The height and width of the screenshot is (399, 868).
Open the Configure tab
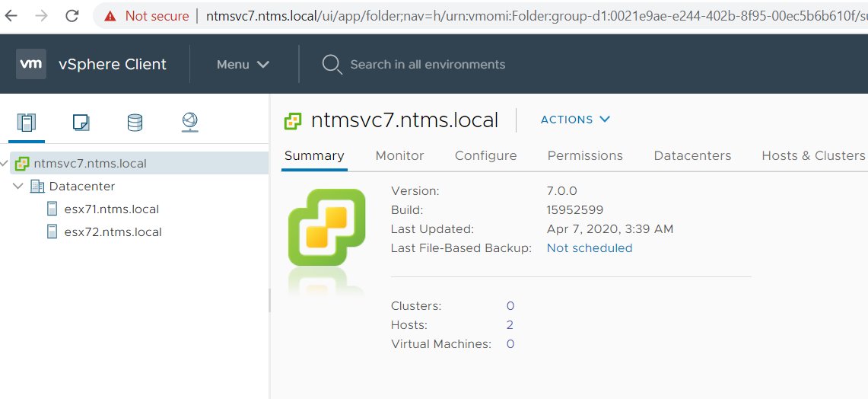point(485,156)
